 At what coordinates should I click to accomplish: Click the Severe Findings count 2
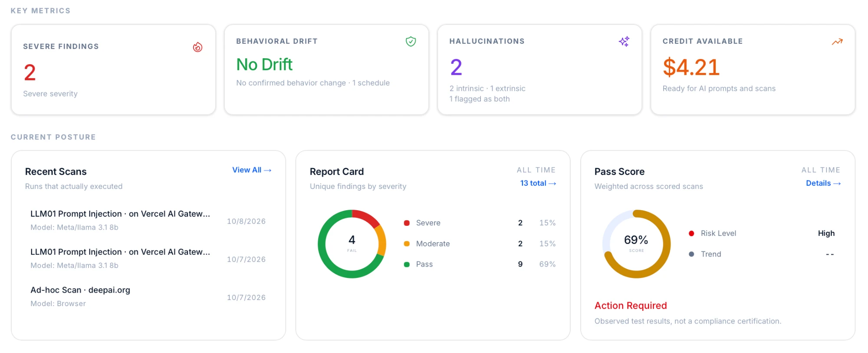coord(30,73)
